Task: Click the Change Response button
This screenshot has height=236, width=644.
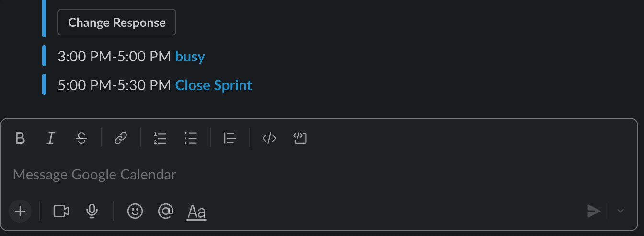Action: tap(117, 23)
